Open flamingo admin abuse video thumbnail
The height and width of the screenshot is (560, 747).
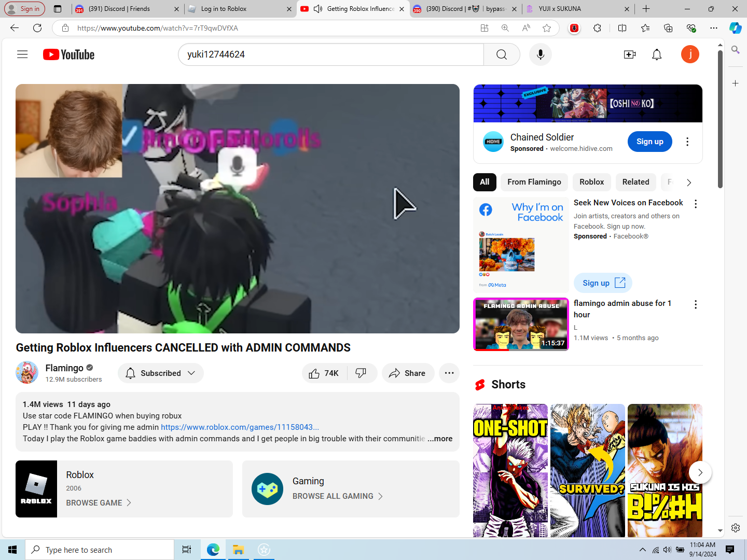tap(521, 324)
